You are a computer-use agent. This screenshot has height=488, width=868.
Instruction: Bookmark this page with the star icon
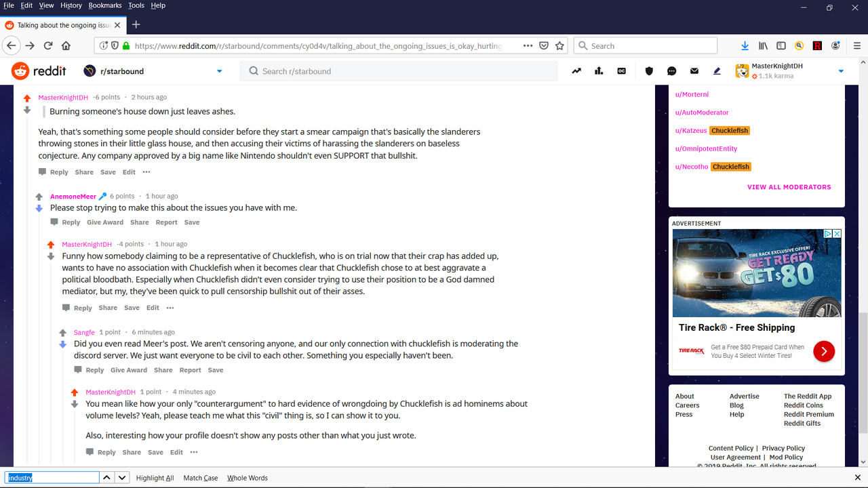coord(559,45)
